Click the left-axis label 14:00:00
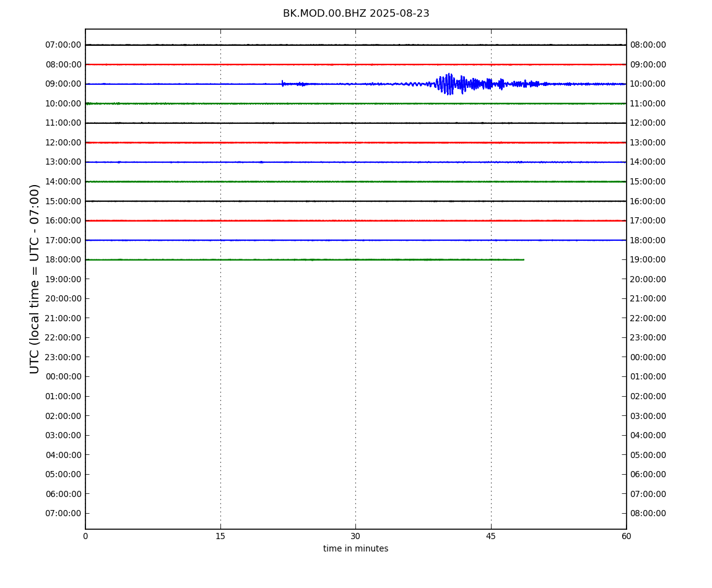 click(63, 181)
